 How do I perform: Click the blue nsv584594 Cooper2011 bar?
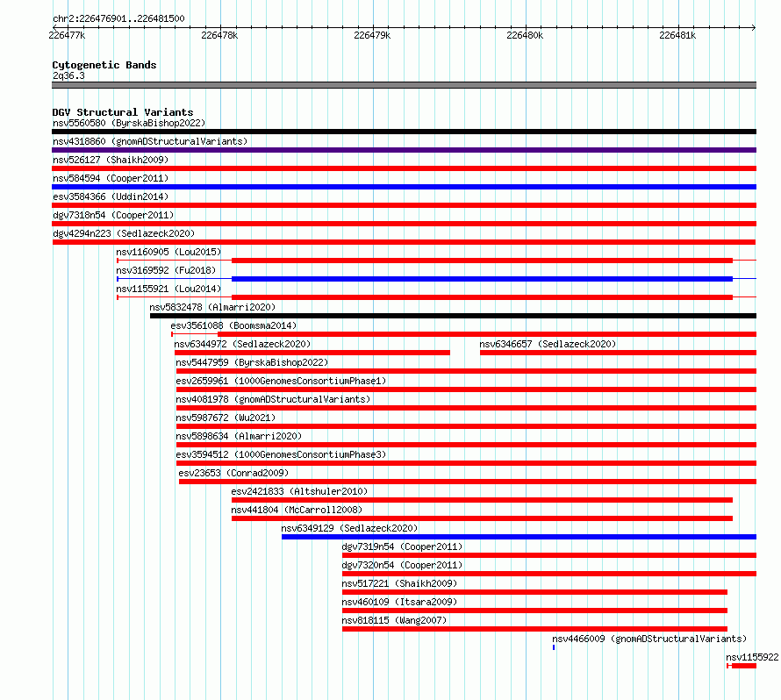(x=404, y=187)
